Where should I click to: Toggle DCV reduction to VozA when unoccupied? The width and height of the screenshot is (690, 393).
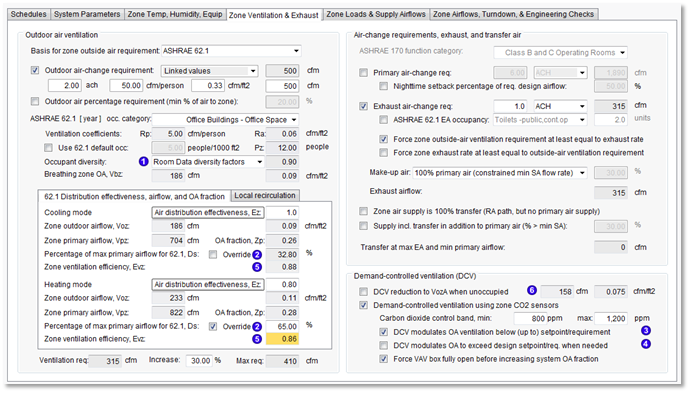[363, 292]
